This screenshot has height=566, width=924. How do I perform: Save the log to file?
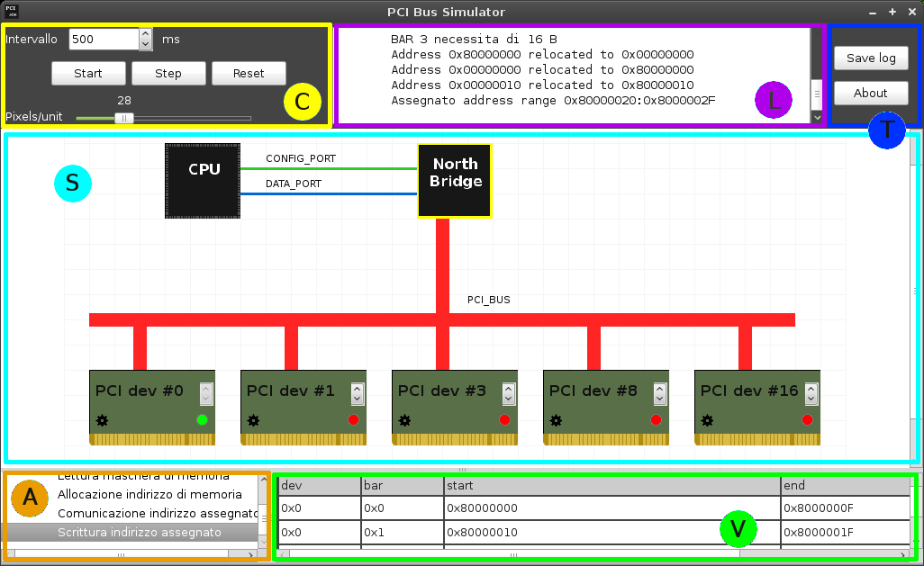pyautogui.click(x=871, y=58)
